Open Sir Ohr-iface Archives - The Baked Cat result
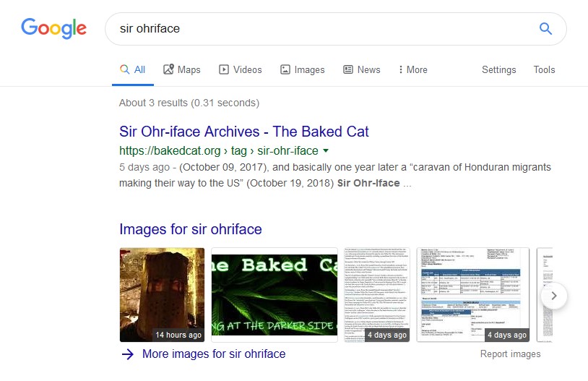588x381 pixels. tap(244, 132)
